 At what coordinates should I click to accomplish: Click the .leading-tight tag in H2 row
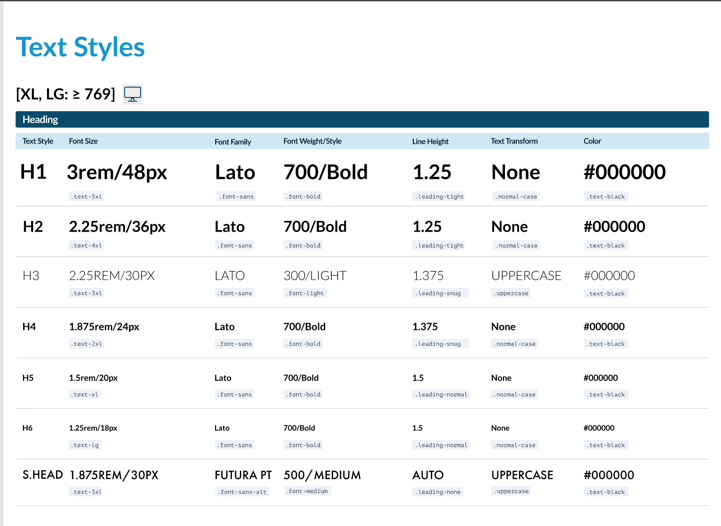click(439, 246)
